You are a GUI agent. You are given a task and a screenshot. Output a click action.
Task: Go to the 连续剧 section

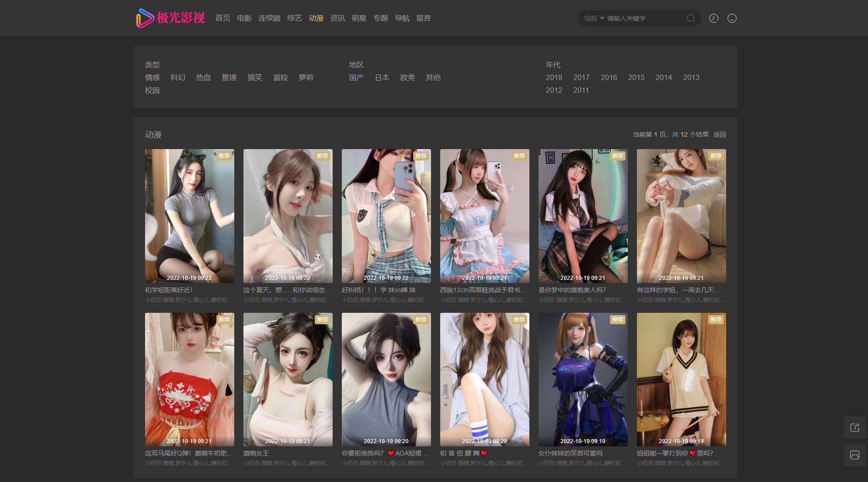coord(269,18)
